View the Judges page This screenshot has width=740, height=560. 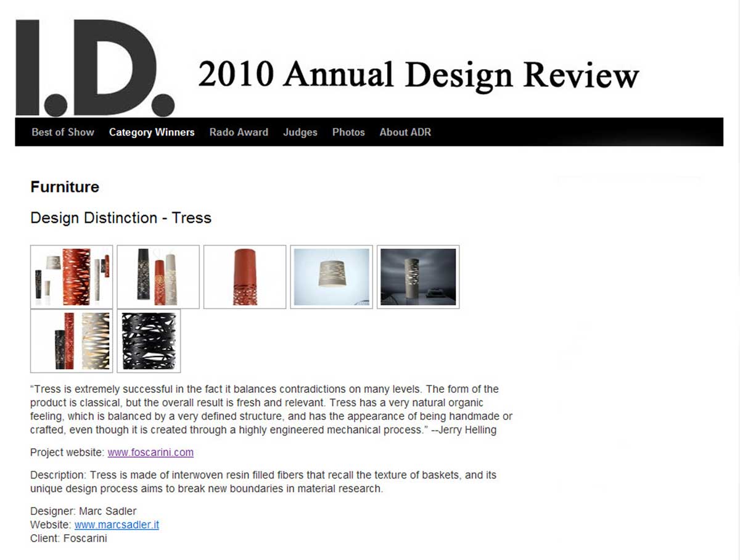pyautogui.click(x=300, y=132)
